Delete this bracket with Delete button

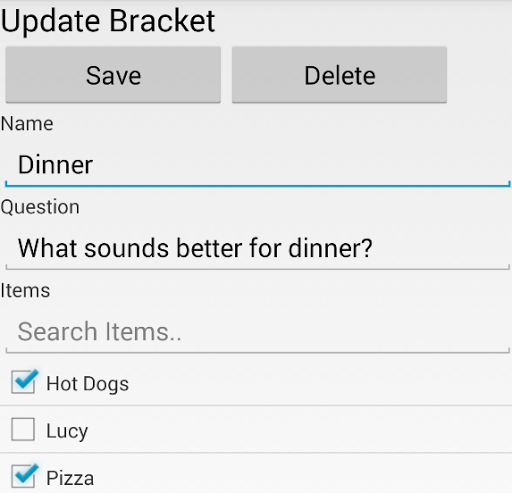339,75
